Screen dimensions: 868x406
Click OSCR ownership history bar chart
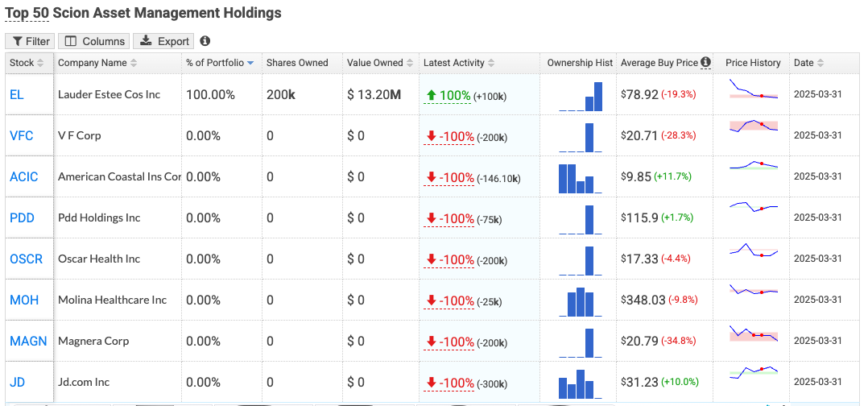tap(581, 260)
